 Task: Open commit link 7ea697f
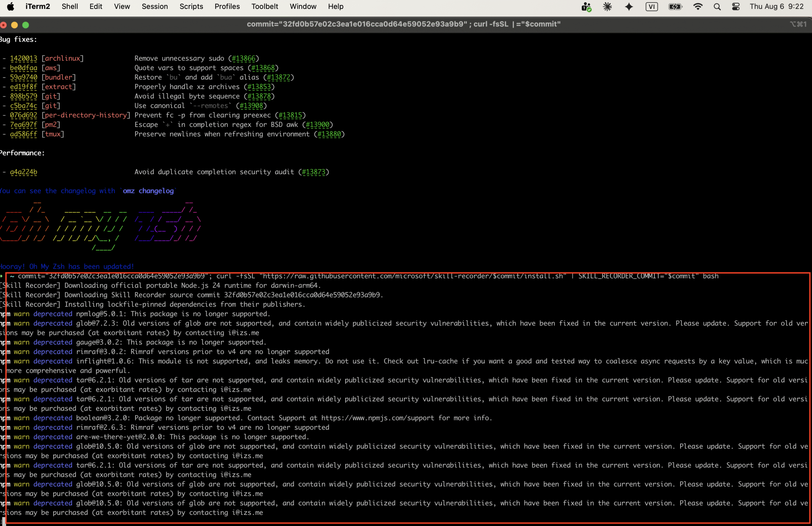pyautogui.click(x=23, y=125)
